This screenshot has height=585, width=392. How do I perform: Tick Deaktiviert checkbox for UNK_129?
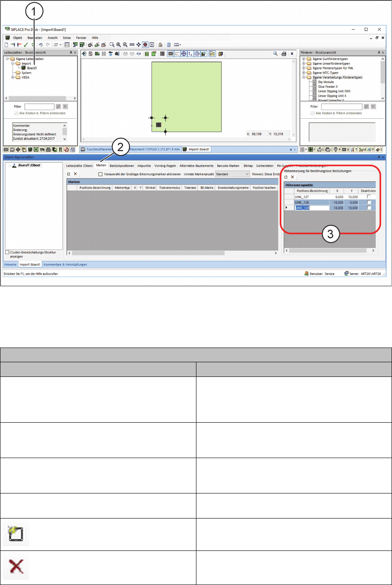(369, 208)
